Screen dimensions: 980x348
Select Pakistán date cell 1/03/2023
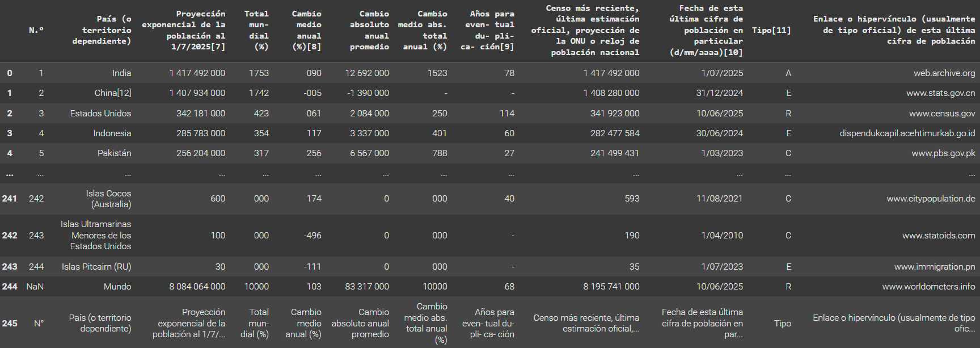pyautogui.click(x=721, y=153)
